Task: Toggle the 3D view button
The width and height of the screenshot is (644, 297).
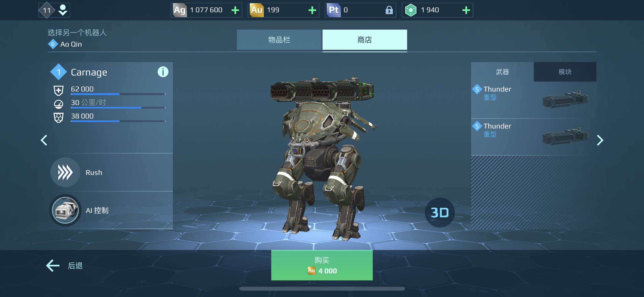Action: coord(439,212)
